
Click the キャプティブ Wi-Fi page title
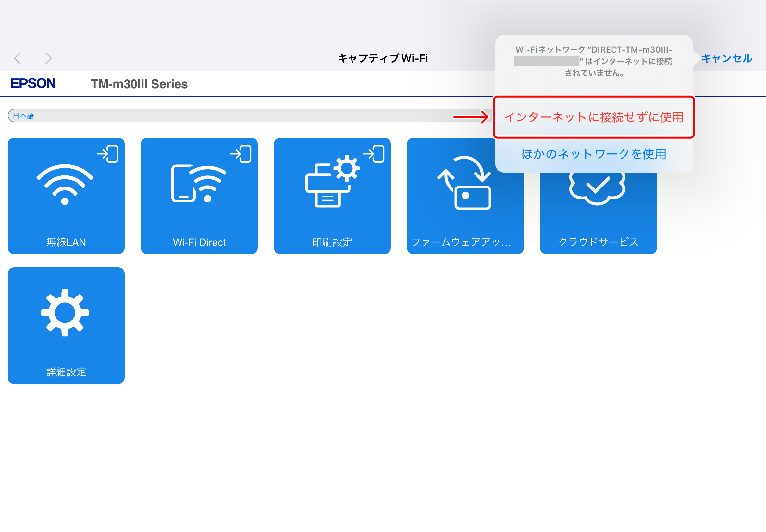pyautogui.click(x=382, y=58)
